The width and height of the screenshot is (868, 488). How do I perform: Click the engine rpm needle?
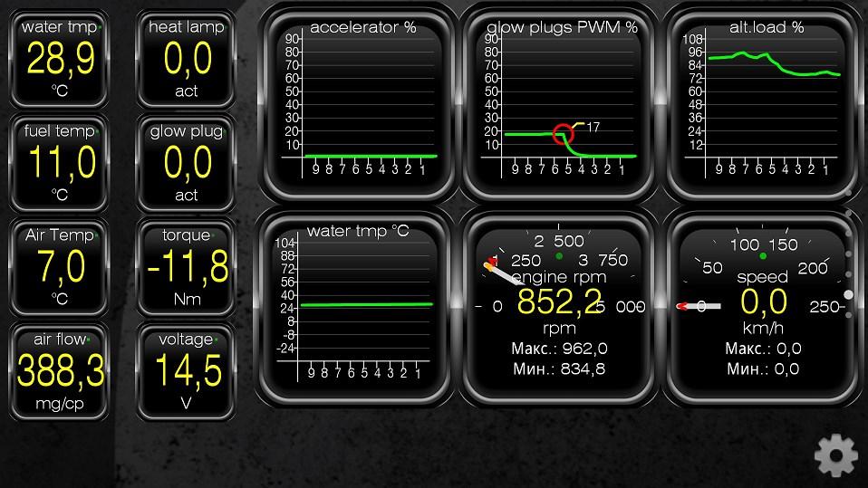tap(504, 273)
